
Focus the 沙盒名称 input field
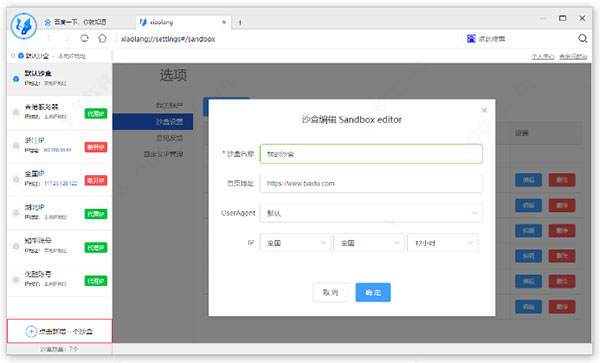371,154
